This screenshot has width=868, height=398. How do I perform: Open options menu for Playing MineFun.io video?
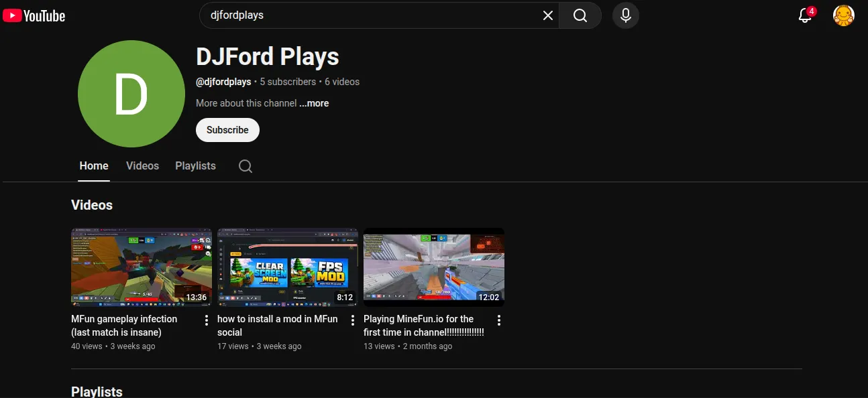498,320
